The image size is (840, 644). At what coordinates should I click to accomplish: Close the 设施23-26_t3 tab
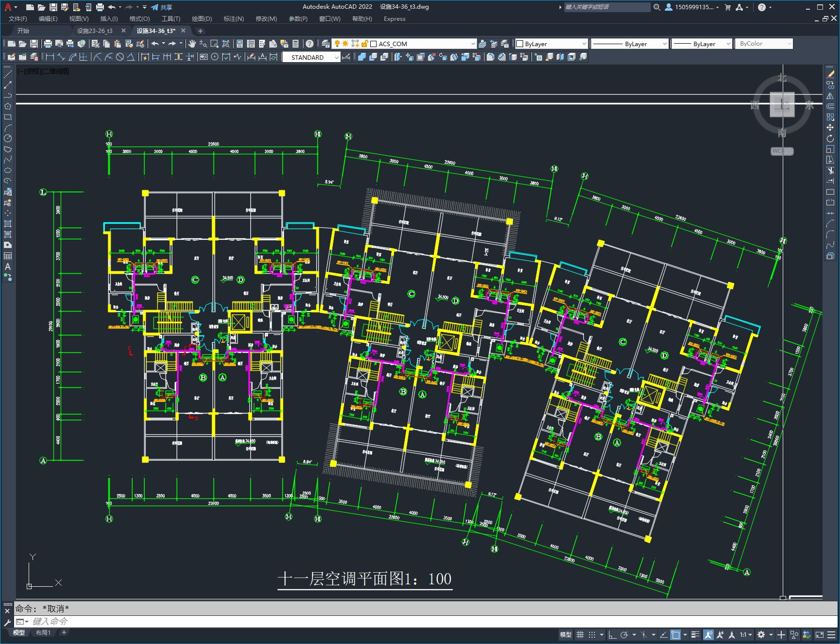click(123, 31)
